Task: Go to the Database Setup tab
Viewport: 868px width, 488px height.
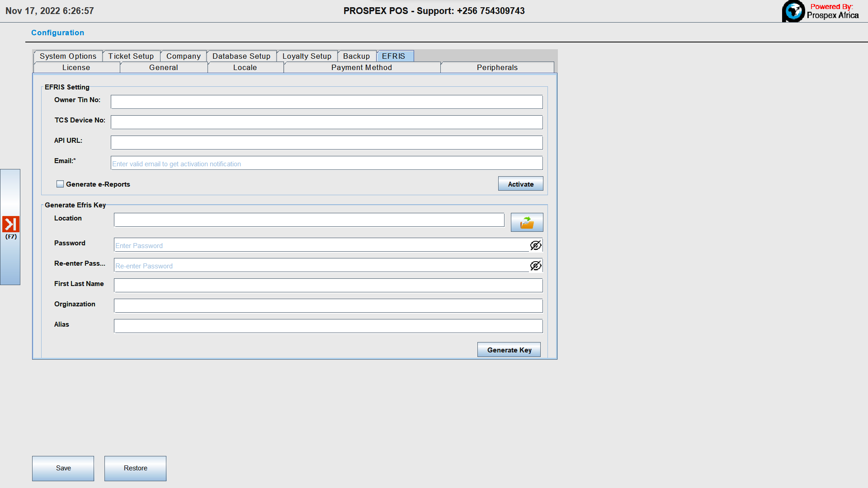Action: (x=241, y=56)
